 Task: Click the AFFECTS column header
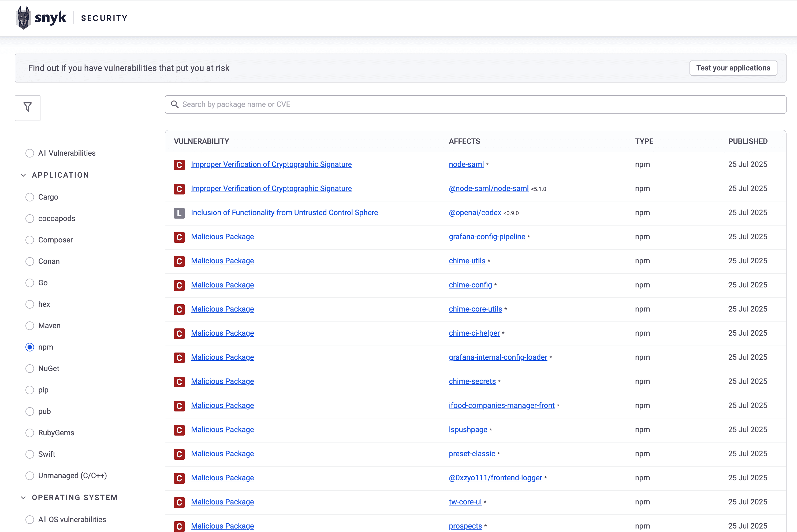coord(464,141)
